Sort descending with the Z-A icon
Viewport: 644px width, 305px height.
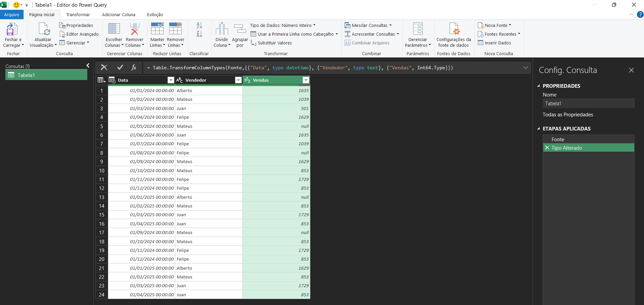(199, 34)
